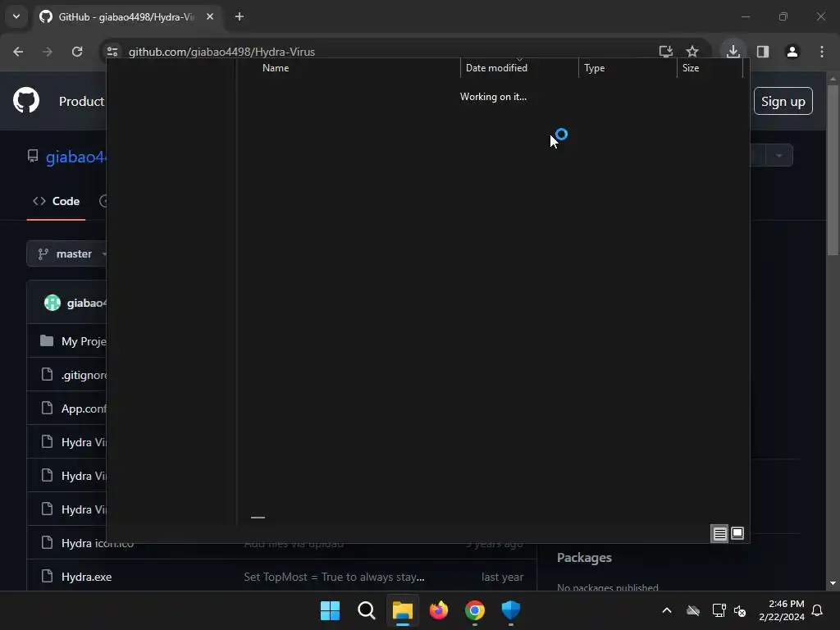
Task: Open Firefox from the taskbar
Action: [x=439, y=610]
